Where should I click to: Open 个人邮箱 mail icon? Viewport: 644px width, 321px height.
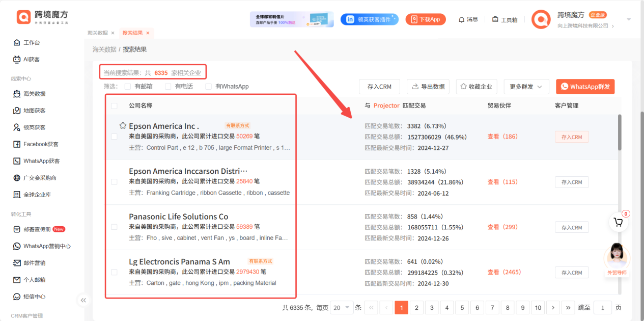tap(17, 280)
